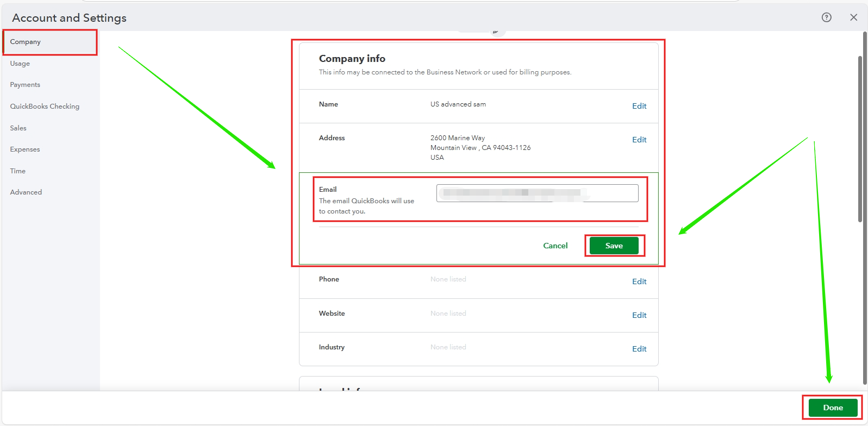Click 'None listed' next to Website
Viewport: 868px width, 426px height.
click(448, 314)
